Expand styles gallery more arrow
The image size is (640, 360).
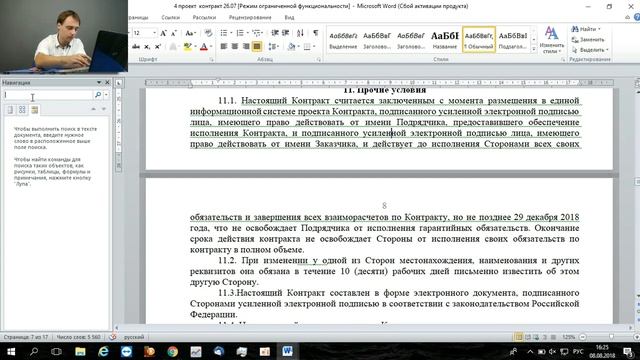coord(533,49)
